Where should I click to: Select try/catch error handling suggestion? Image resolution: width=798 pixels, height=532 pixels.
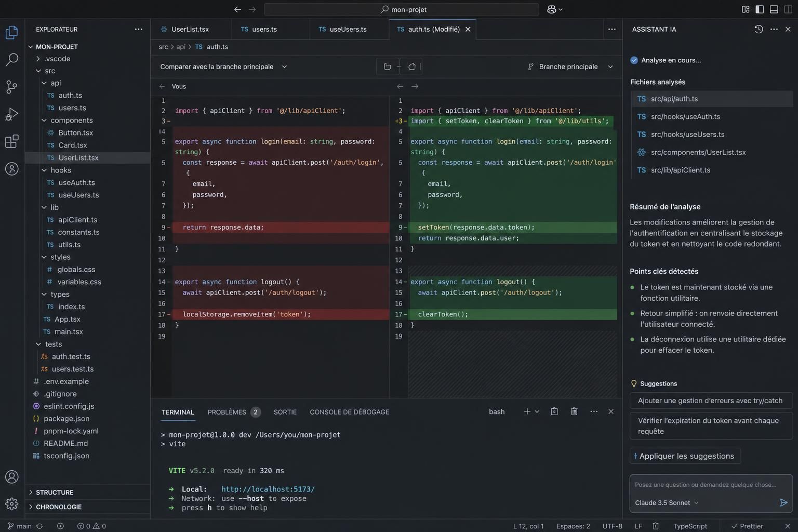click(711, 401)
